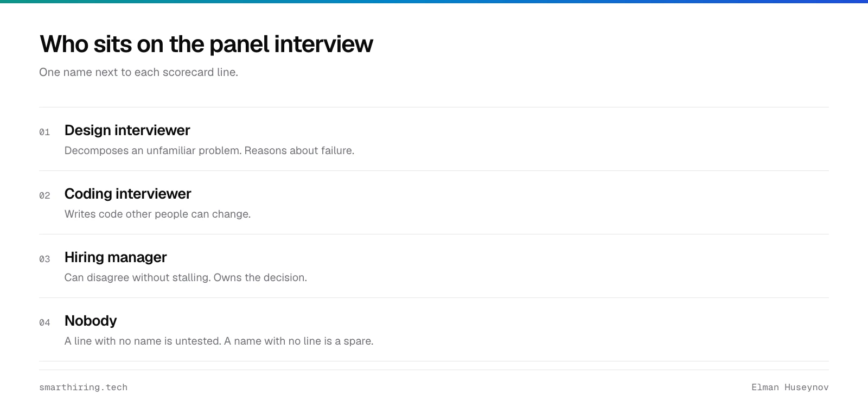Click text 'Decomposes an unfamiliar problem. Reasons about failure.'
Screen dimensions: 868x419
[x=209, y=150]
